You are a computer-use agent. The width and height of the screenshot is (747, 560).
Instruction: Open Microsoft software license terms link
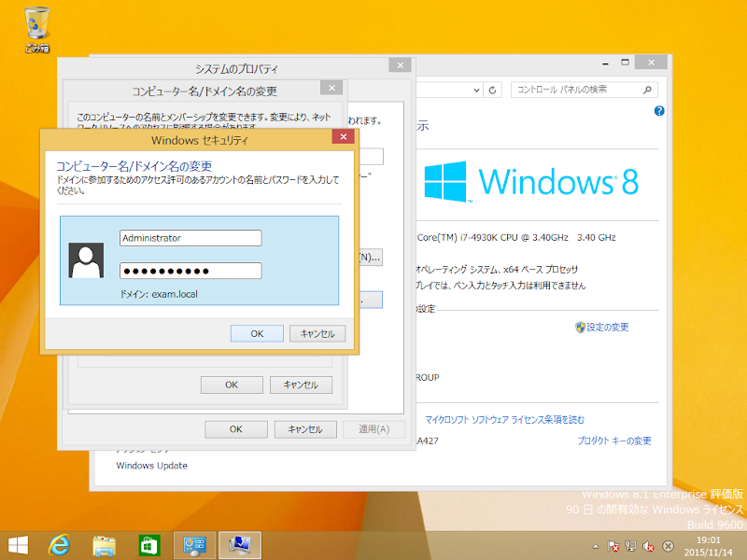[x=504, y=419]
